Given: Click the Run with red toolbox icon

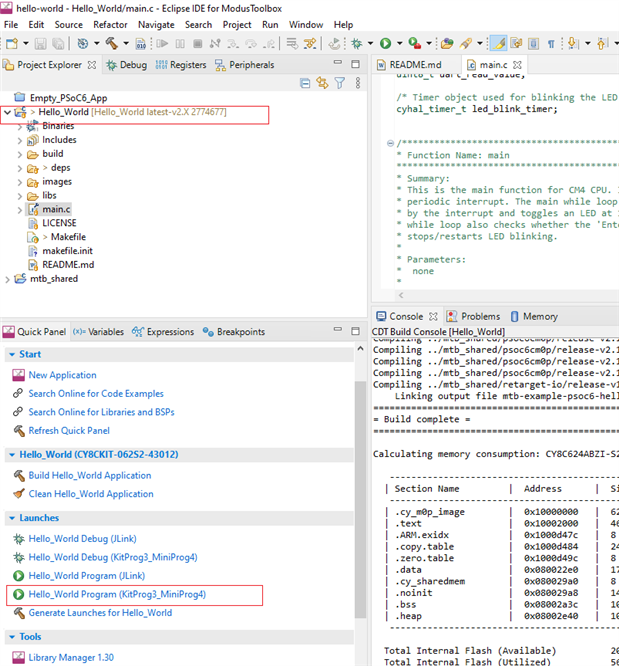Looking at the screenshot, I should [x=414, y=43].
